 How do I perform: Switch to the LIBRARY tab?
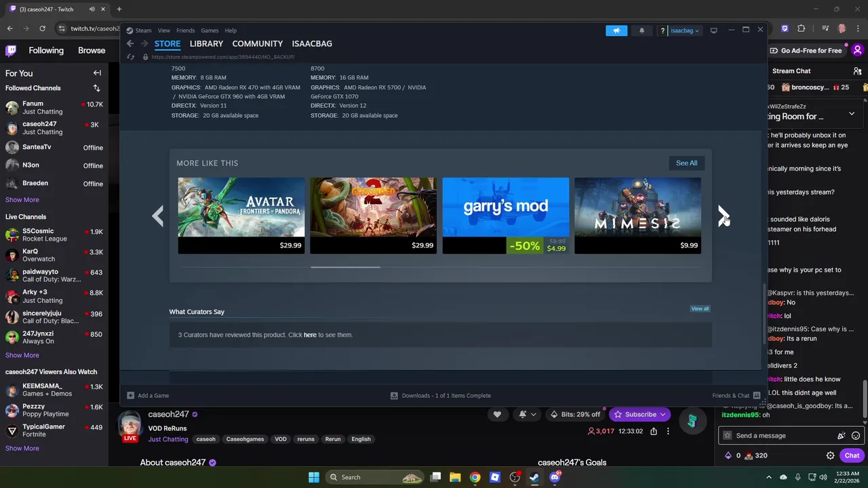point(206,43)
